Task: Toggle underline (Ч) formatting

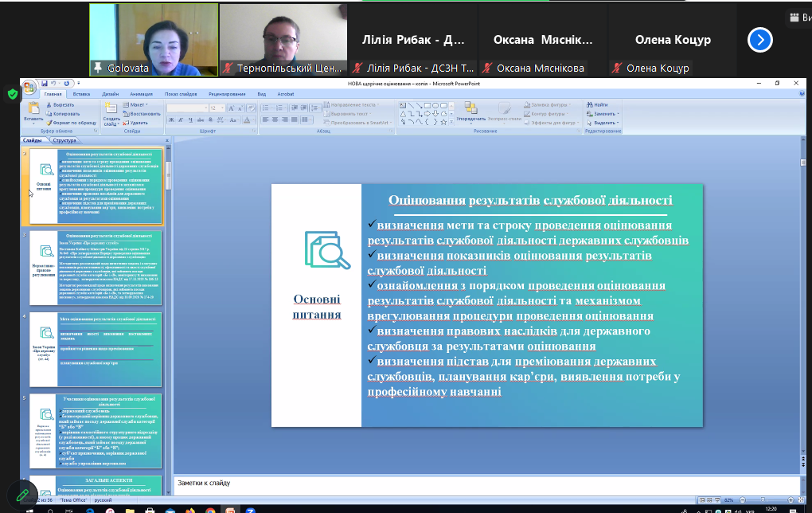Action: coord(190,119)
